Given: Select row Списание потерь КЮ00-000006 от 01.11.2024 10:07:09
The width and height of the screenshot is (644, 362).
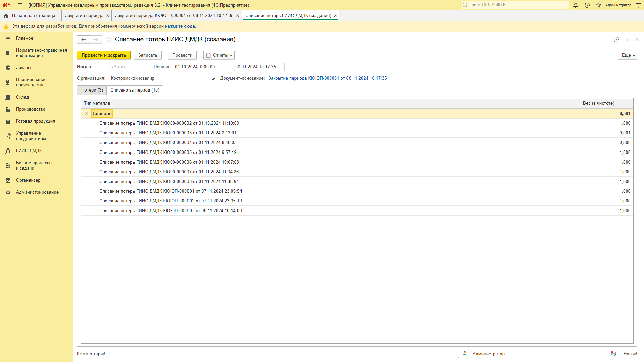Looking at the screenshot, I should 357,162.
